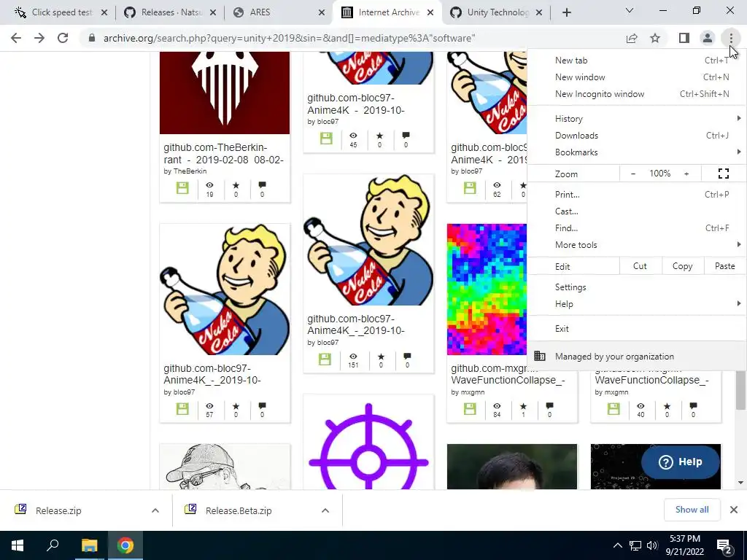The image size is (747, 560).
Task: Open File Explorer from the taskbar
Action: click(89, 545)
